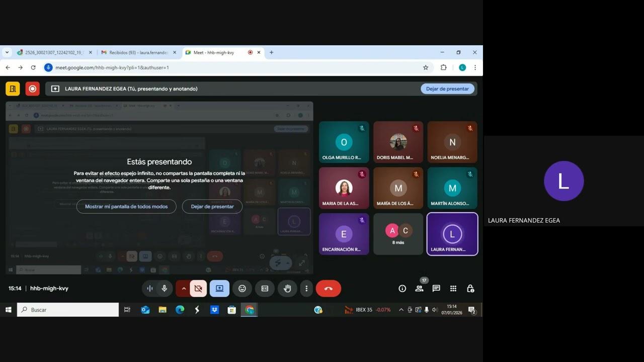Open File Explorer from the taskbar
This screenshot has width=644, height=362.
163,310
